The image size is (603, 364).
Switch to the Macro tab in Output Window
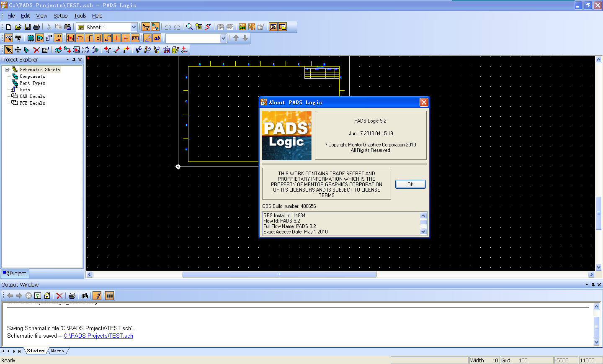(57, 351)
